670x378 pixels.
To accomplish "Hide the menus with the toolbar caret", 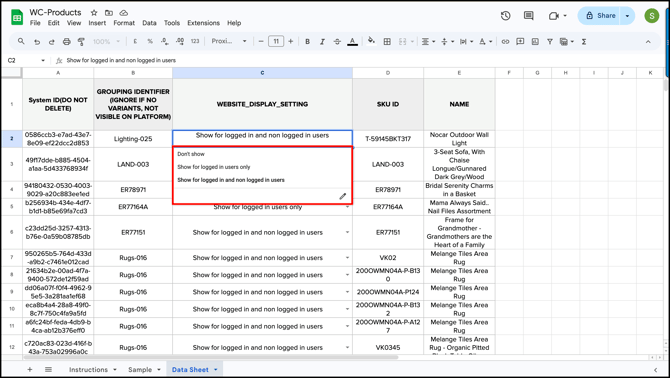I will point(648,41).
